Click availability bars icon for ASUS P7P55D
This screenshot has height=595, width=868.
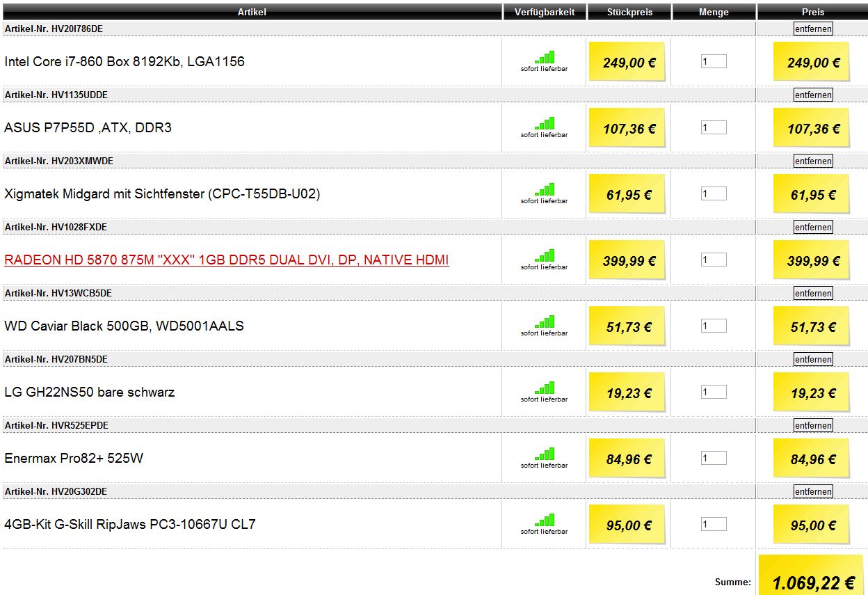545,123
